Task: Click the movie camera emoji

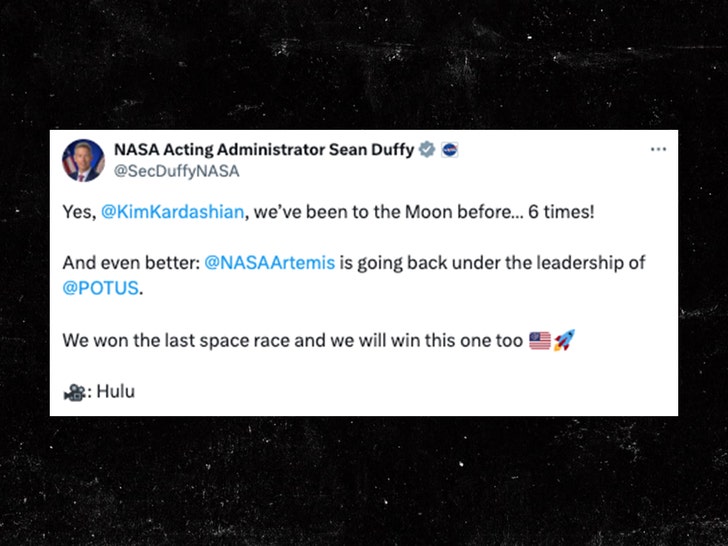Action: pyautogui.click(x=73, y=392)
